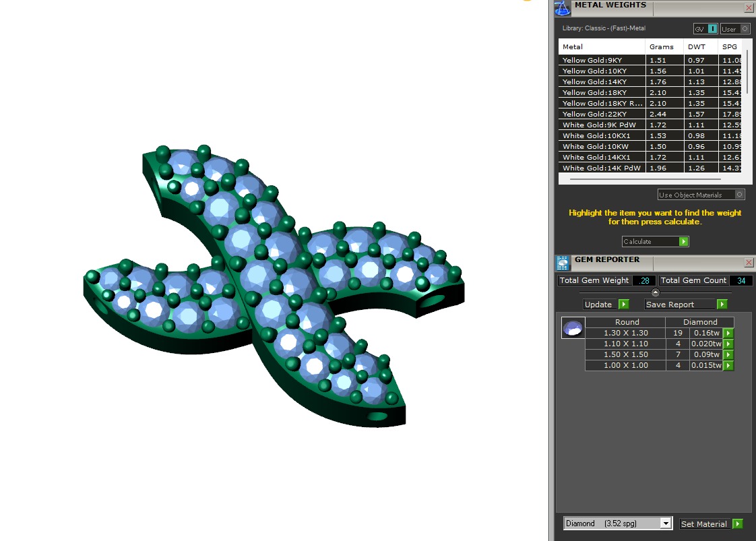Click the 0.09tw weight cell
The height and width of the screenshot is (541, 756).
707,354
